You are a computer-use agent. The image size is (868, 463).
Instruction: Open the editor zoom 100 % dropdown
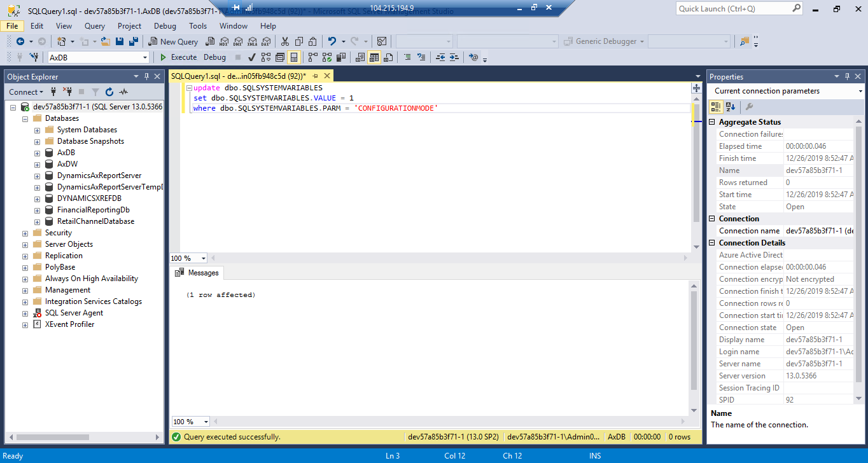pyautogui.click(x=204, y=258)
